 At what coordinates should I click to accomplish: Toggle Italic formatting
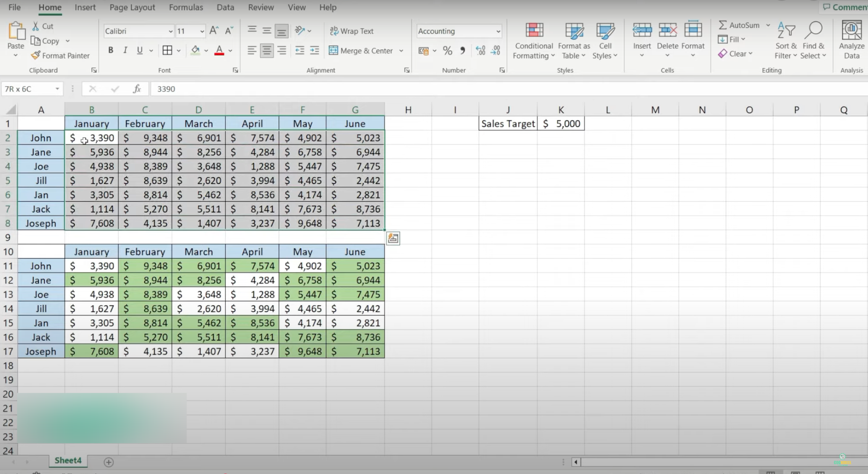[125, 51]
